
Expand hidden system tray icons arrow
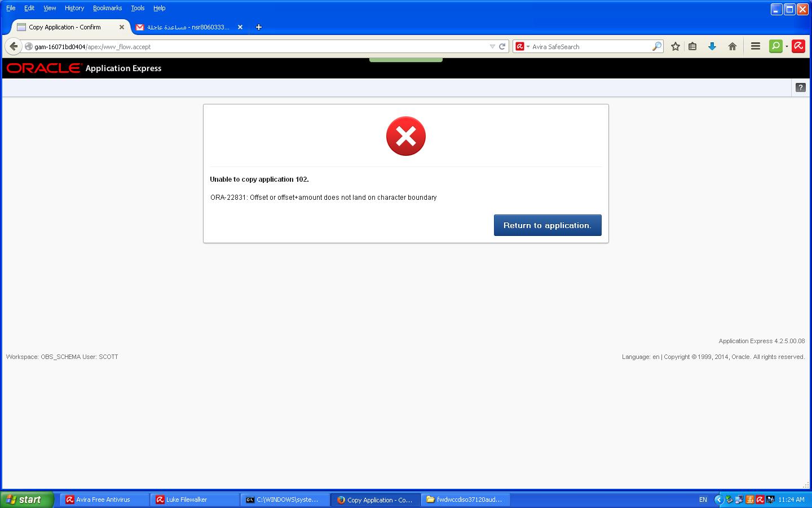pyautogui.click(x=718, y=500)
